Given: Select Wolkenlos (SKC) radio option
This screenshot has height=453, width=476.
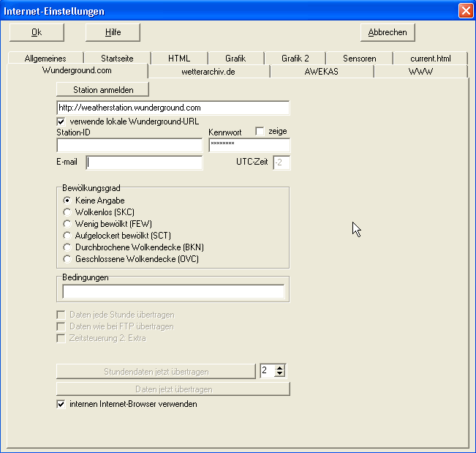Looking at the screenshot, I should [x=67, y=212].
